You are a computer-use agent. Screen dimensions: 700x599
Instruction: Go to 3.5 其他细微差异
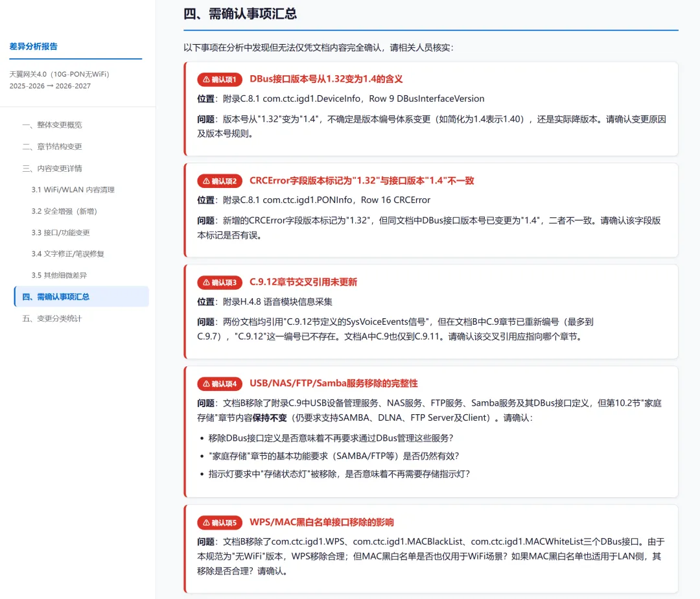tap(59, 276)
